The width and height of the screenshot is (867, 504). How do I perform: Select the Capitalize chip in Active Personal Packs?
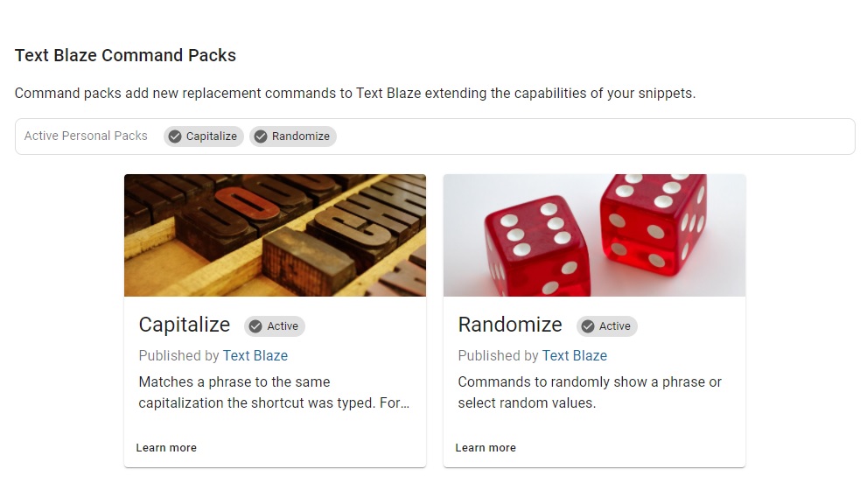click(204, 136)
